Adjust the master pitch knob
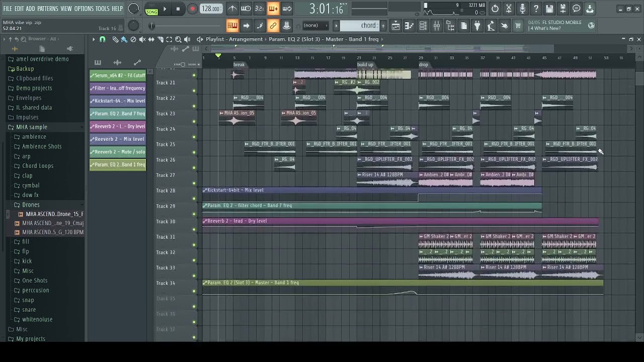Screen dimensions: 644x362 click(x=133, y=26)
